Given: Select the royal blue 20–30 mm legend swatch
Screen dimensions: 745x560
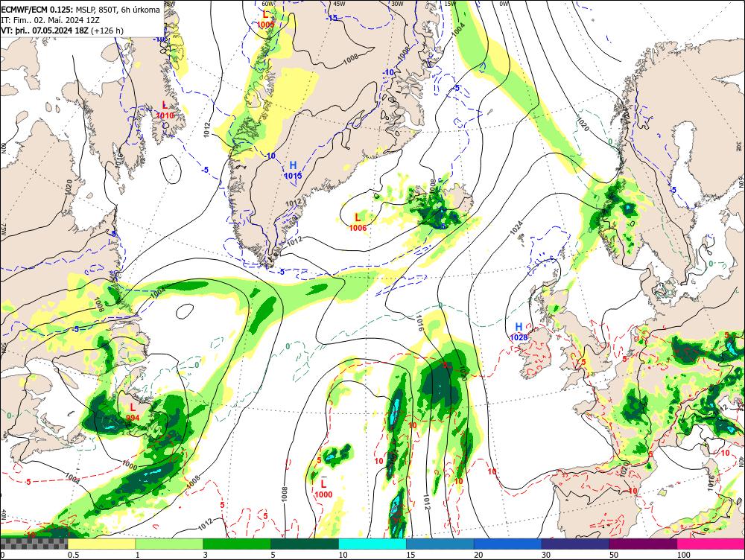Looking at the screenshot, I should click(507, 544).
